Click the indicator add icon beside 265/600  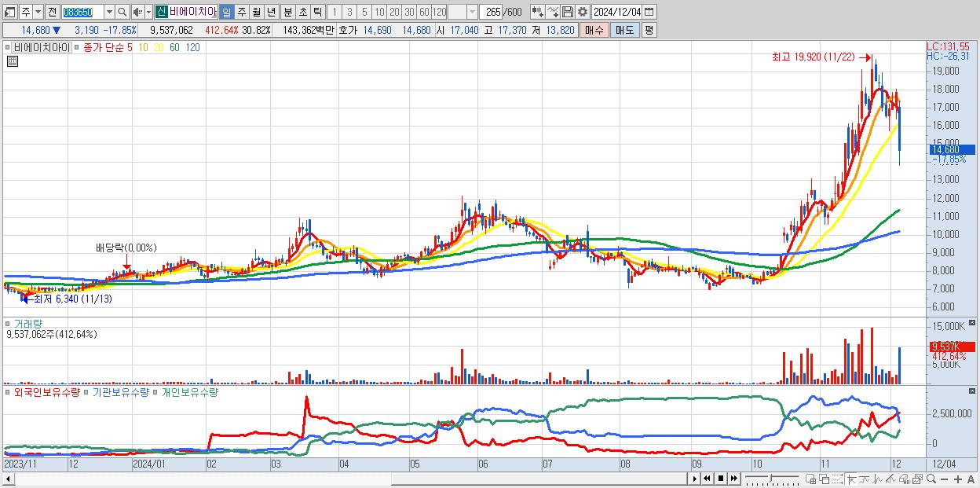(537, 12)
